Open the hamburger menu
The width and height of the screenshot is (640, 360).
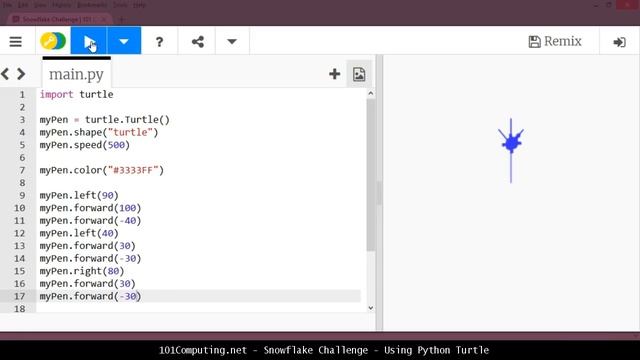(x=16, y=41)
